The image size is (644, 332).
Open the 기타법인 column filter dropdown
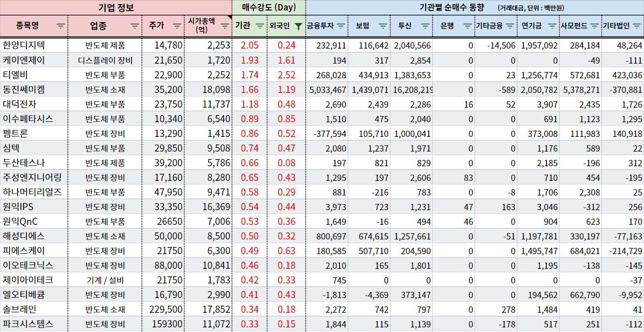click(x=637, y=26)
